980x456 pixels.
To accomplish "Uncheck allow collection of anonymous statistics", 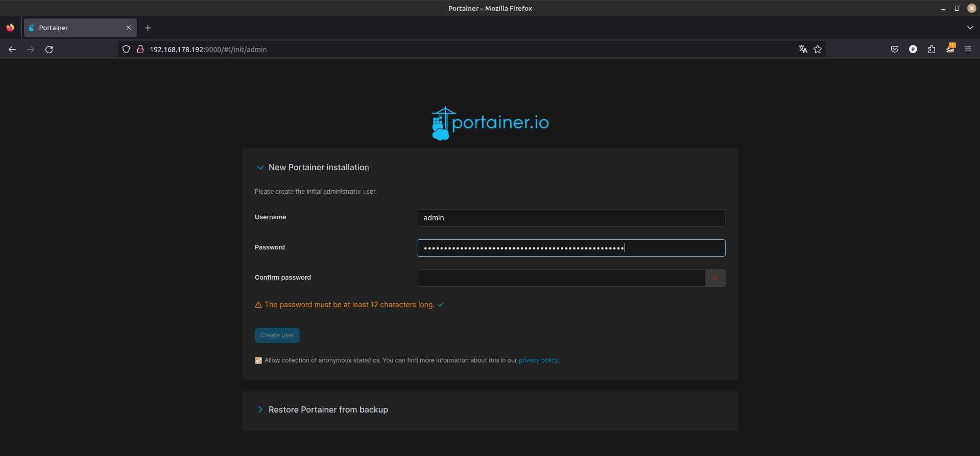I will click(258, 360).
